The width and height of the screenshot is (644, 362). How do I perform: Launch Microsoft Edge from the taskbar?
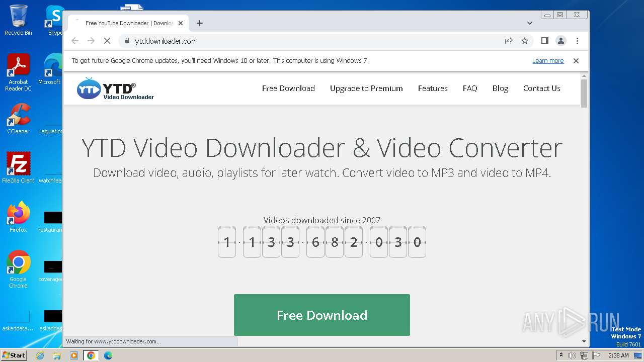pyautogui.click(x=108, y=355)
